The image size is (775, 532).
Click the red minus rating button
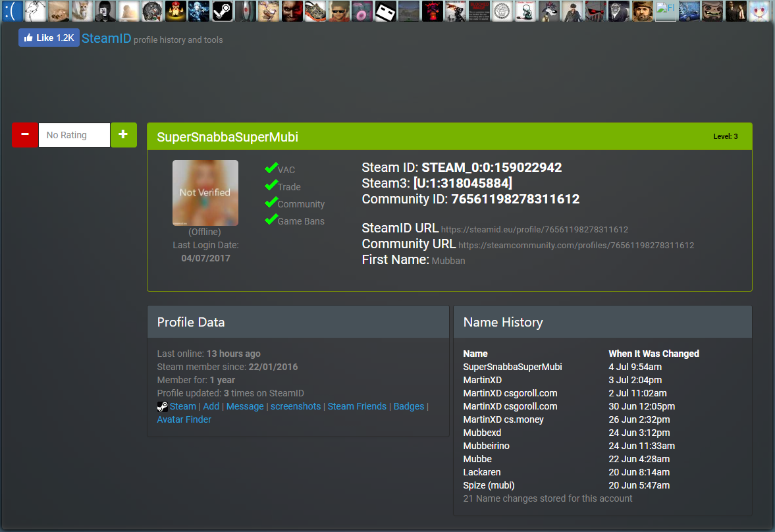point(25,134)
